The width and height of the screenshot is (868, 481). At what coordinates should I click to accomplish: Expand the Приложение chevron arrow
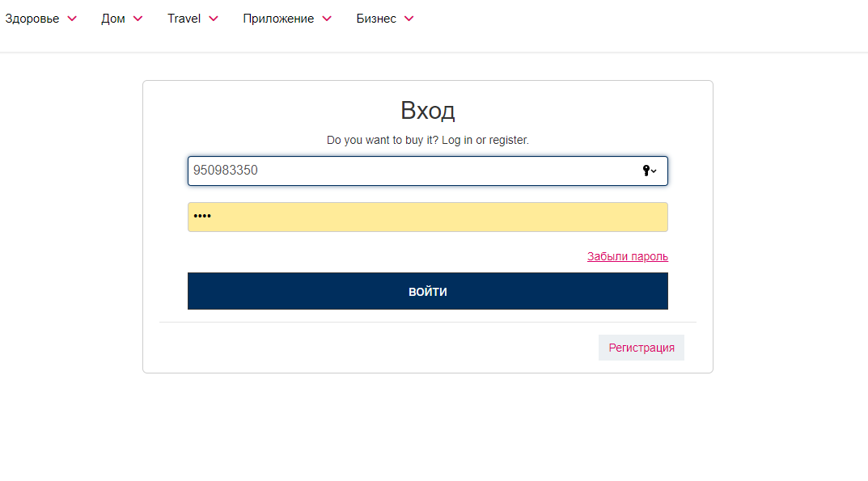327,19
